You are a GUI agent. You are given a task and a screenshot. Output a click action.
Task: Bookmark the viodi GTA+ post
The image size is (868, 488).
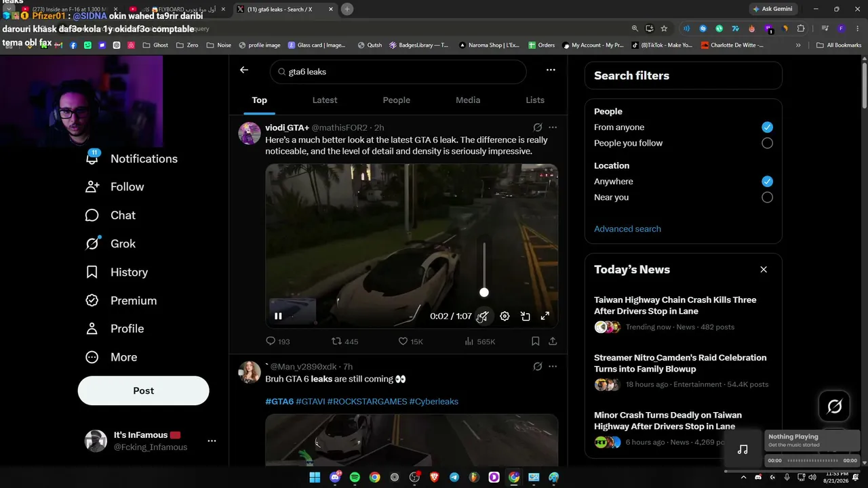click(x=535, y=342)
